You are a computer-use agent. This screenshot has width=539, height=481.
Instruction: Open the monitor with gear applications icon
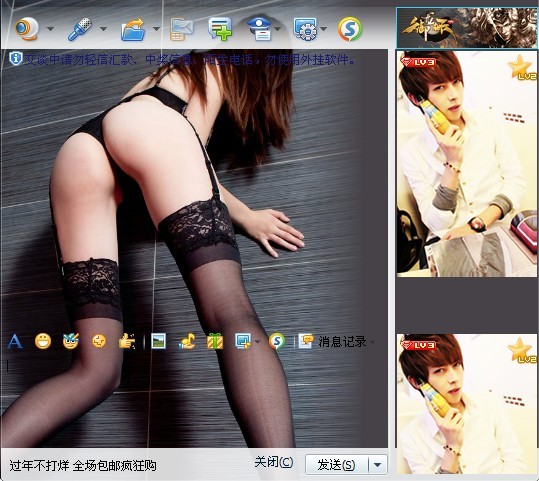(305, 29)
